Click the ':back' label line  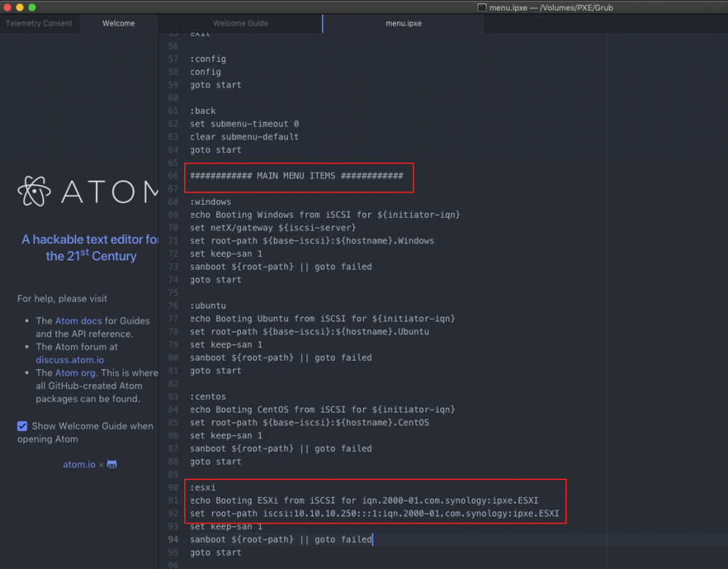(x=203, y=110)
